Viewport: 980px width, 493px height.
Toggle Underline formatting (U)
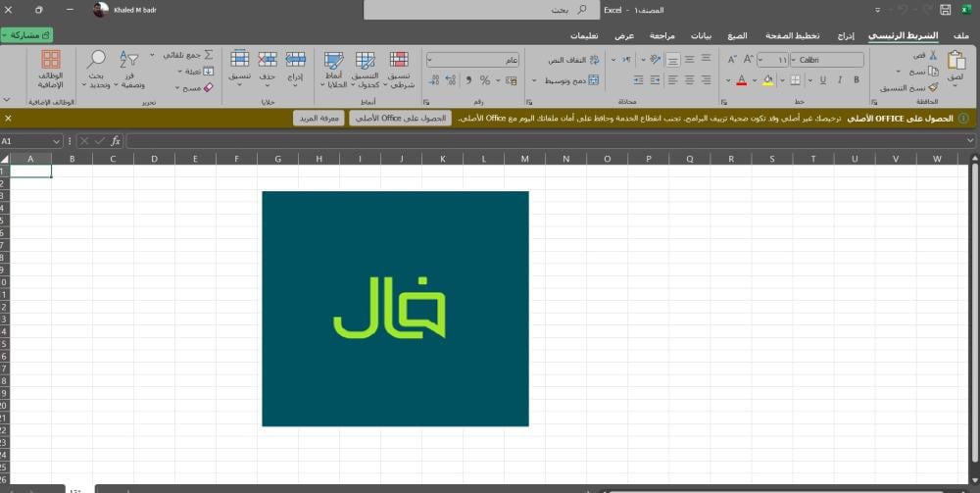coord(822,80)
